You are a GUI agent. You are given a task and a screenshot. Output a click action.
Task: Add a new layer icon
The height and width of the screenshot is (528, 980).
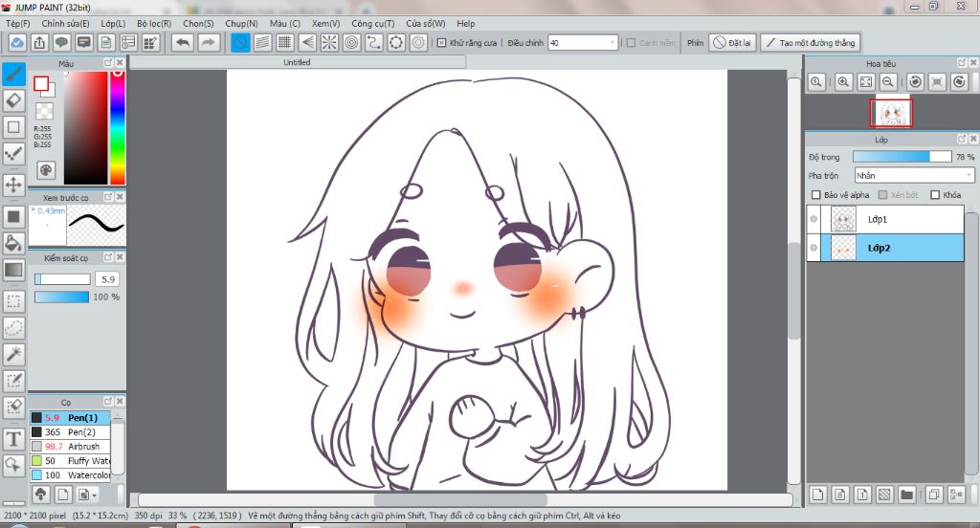(x=817, y=495)
